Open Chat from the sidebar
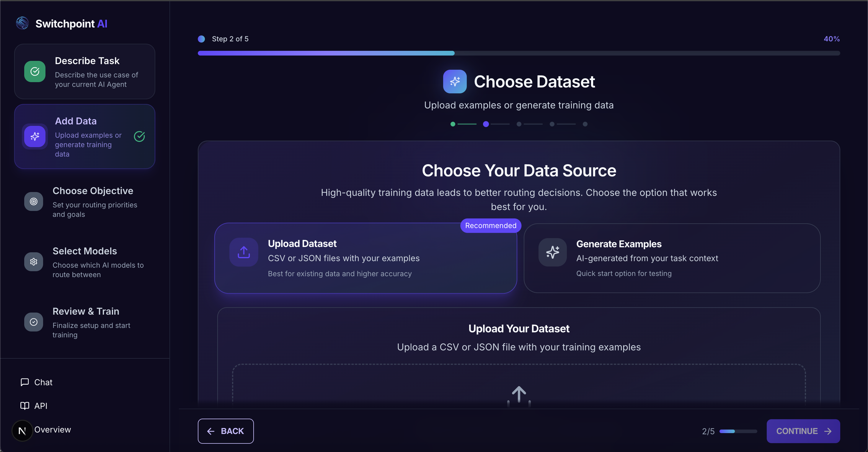The width and height of the screenshot is (868, 452). 36,382
